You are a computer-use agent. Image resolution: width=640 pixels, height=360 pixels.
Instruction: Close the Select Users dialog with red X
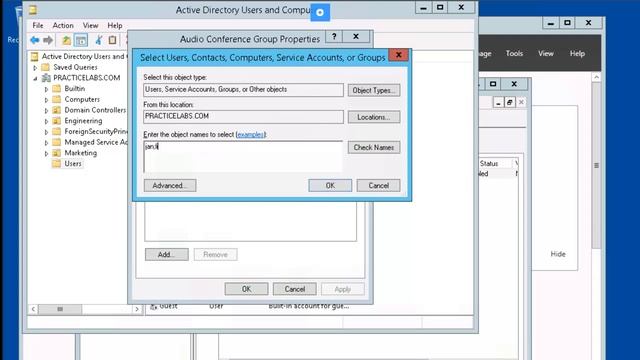pyautogui.click(x=398, y=55)
